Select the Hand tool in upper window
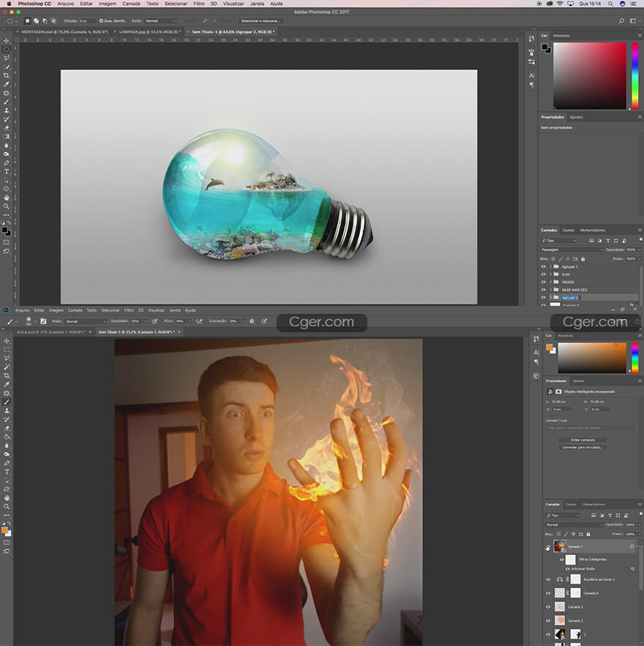The height and width of the screenshot is (646, 644). coord(6,198)
